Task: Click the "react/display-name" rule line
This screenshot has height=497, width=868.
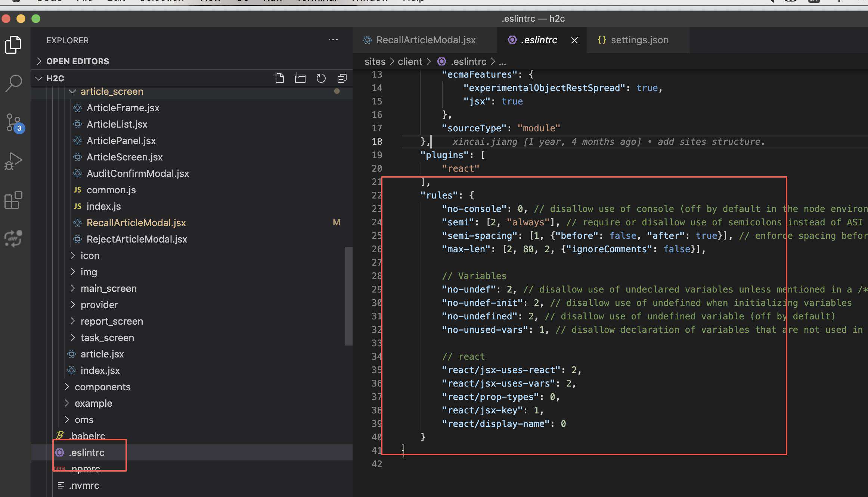Action: [503, 423]
